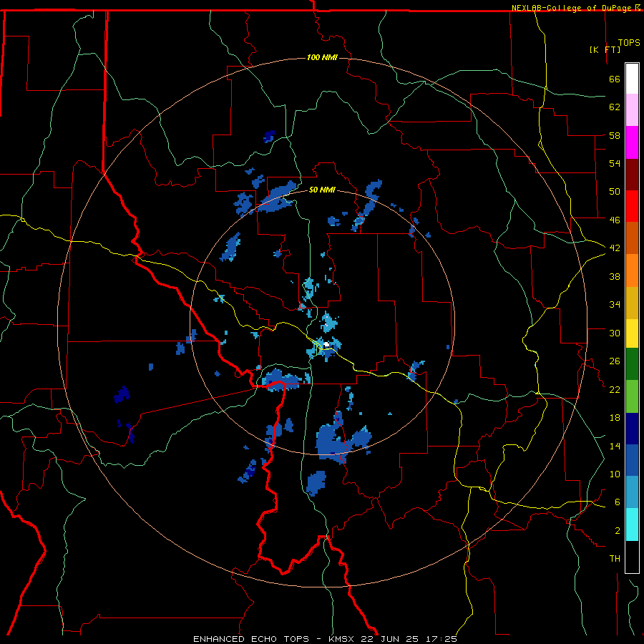Click the white radar site marker at map center
Screen dimensions: 644x644
point(326,344)
